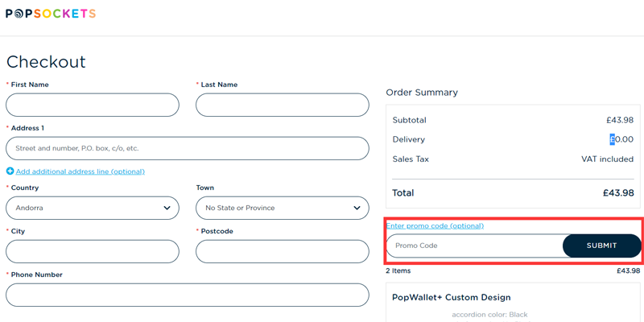Select the PopWallet+ Custom Design item title

(449, 297)
